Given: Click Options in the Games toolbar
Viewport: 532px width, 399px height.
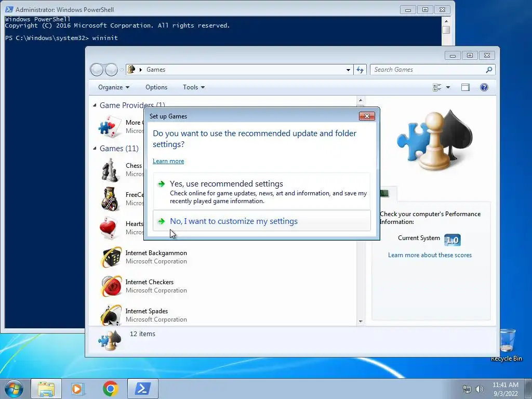Looking at the screenshot, I should coord(156,87).
